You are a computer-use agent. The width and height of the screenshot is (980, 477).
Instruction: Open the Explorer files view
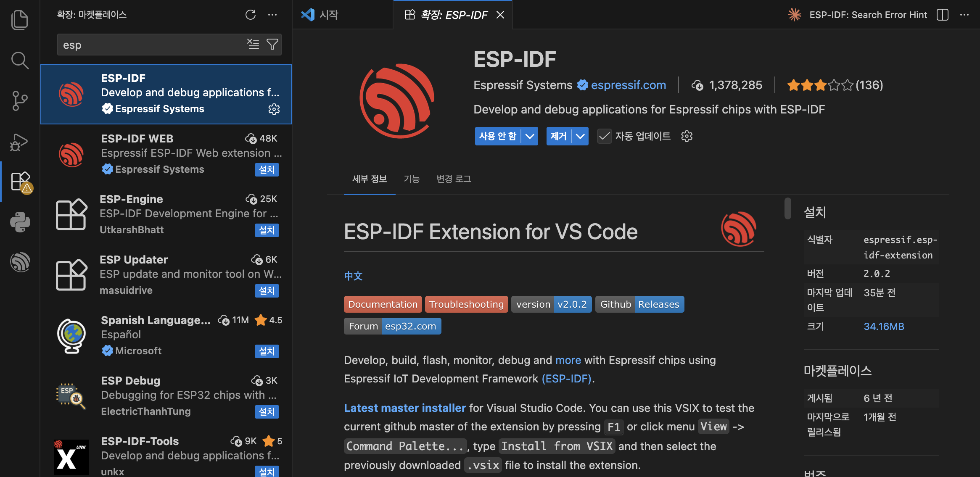20,20
